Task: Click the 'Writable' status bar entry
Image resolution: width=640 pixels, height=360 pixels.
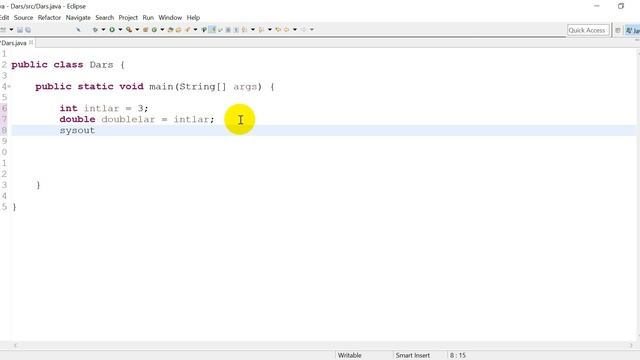Action: [349, 356]
